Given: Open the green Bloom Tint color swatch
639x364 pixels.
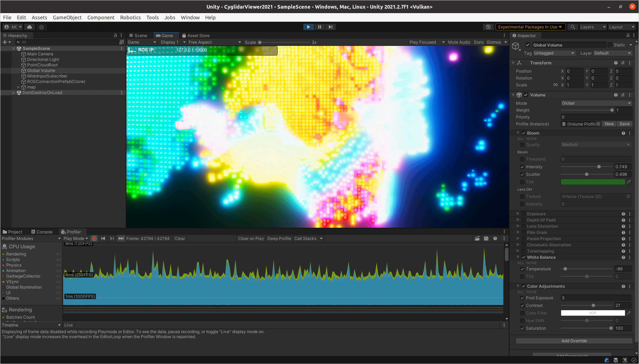Looking at the screenshot, I should (593, 182).
